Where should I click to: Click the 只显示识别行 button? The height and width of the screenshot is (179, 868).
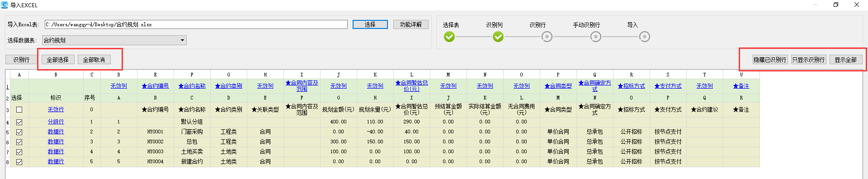(x=809, y=60)
